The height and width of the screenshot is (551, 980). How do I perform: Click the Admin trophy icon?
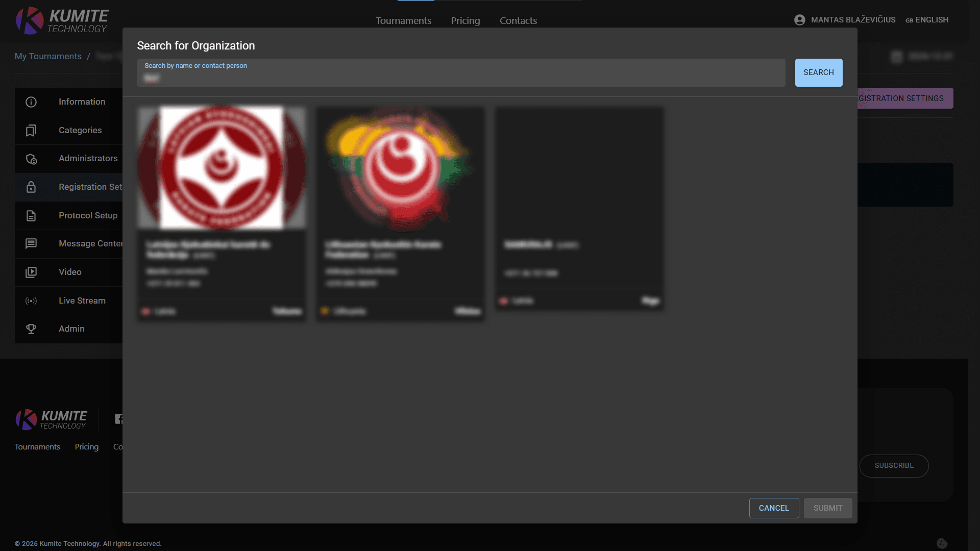coord(31,329)
